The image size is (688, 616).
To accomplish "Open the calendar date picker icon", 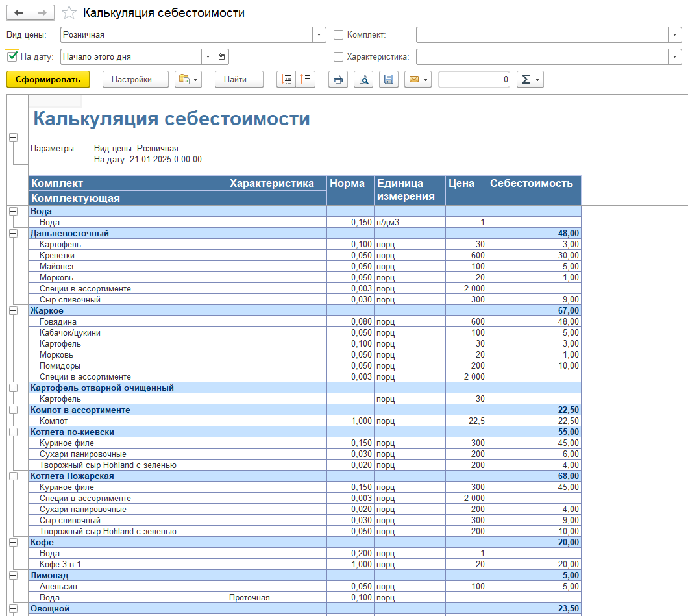I will click(x=221, y=56).
